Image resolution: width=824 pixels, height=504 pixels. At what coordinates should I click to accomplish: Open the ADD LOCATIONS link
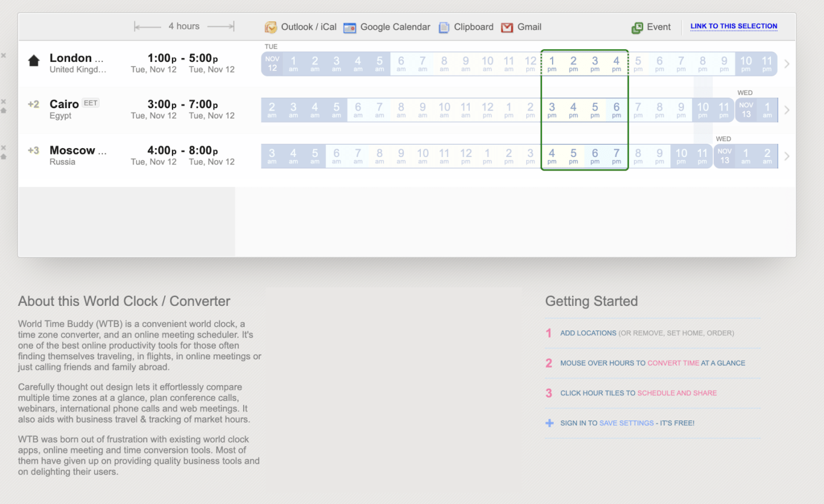[588, 333]
